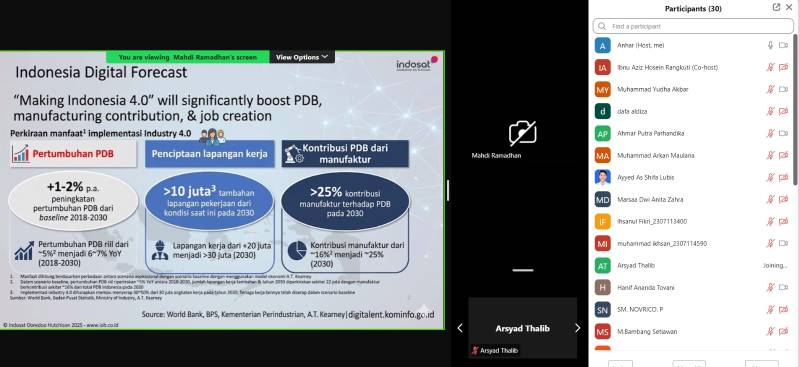Click the navy SN avatar

tap(603, 309)
